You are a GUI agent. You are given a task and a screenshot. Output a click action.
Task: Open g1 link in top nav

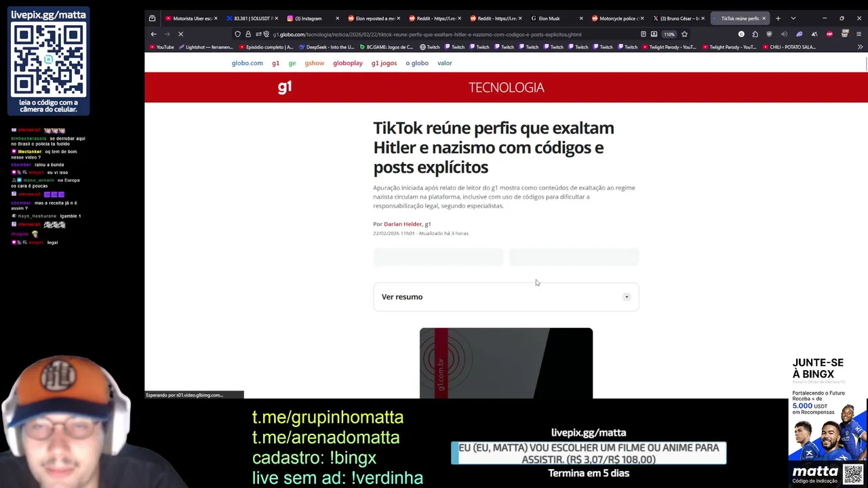point(275,63)
